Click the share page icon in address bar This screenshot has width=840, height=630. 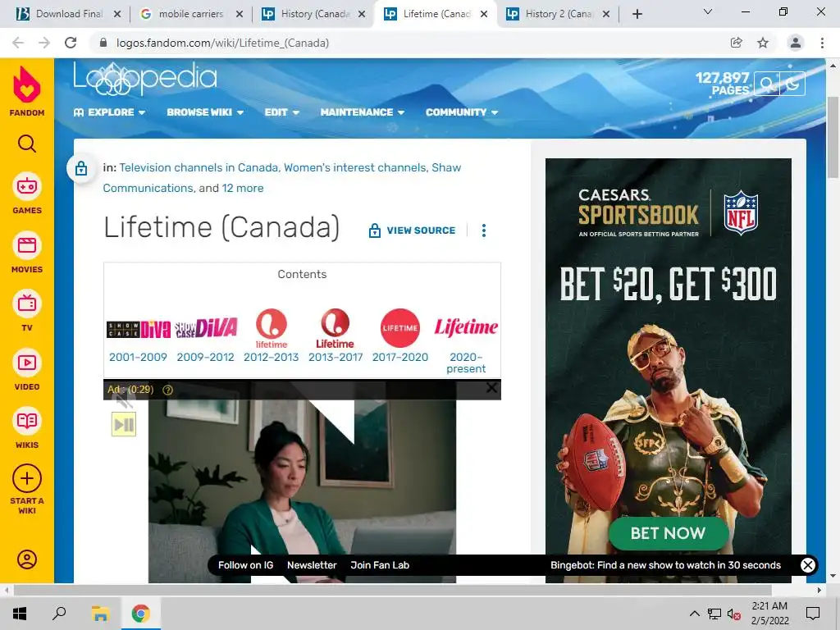737,43
